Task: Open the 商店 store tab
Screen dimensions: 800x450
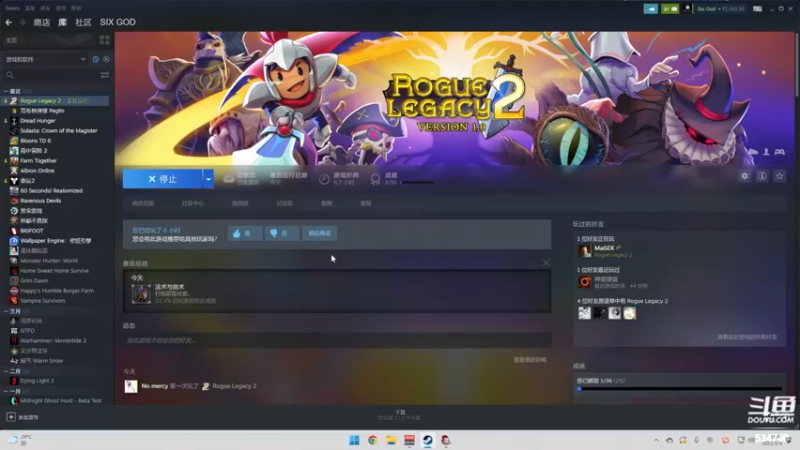Action: [42, 22]
